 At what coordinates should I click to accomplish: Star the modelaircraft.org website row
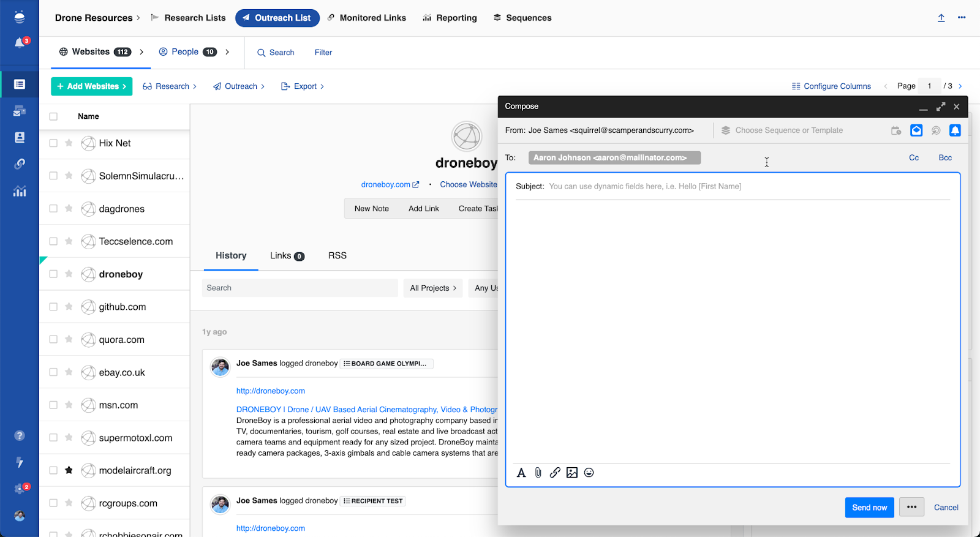tap(69, 470)
